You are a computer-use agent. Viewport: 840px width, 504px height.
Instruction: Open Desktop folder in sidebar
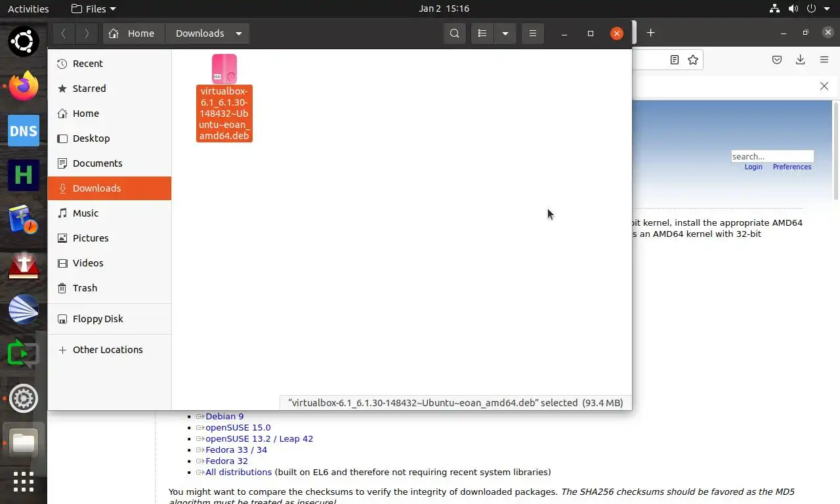pos(110,138)
